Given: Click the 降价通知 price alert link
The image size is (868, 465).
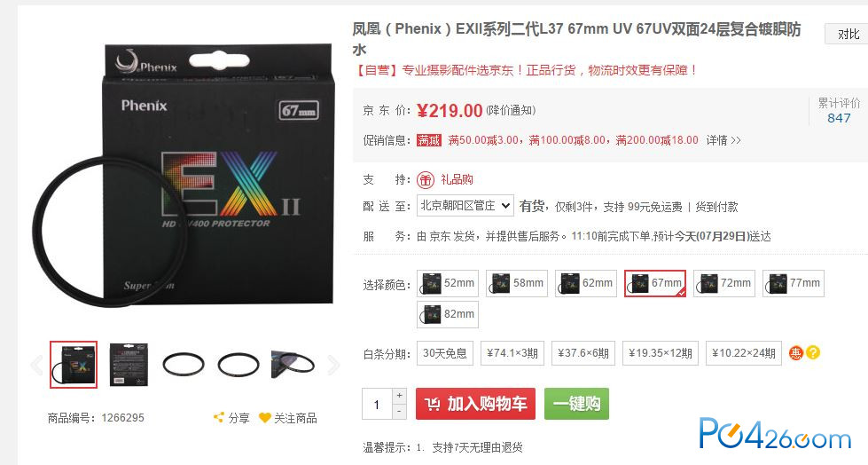Looking at the screenshot, I should [x=511, y=110].
